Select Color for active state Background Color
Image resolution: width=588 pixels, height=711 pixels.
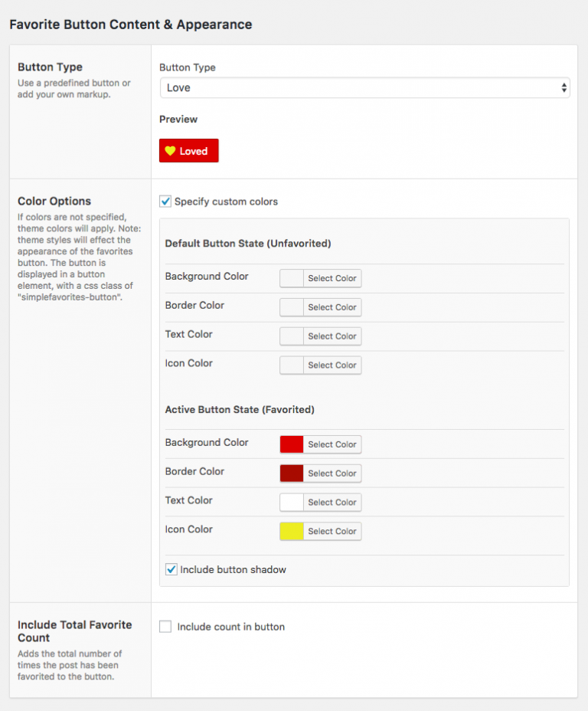pyautogui.click(x=332, y=444)
